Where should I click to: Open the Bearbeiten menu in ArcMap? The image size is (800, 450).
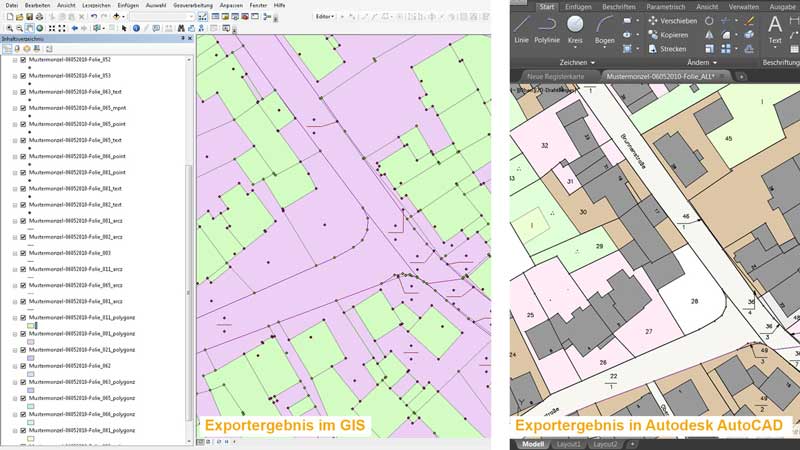37,5
